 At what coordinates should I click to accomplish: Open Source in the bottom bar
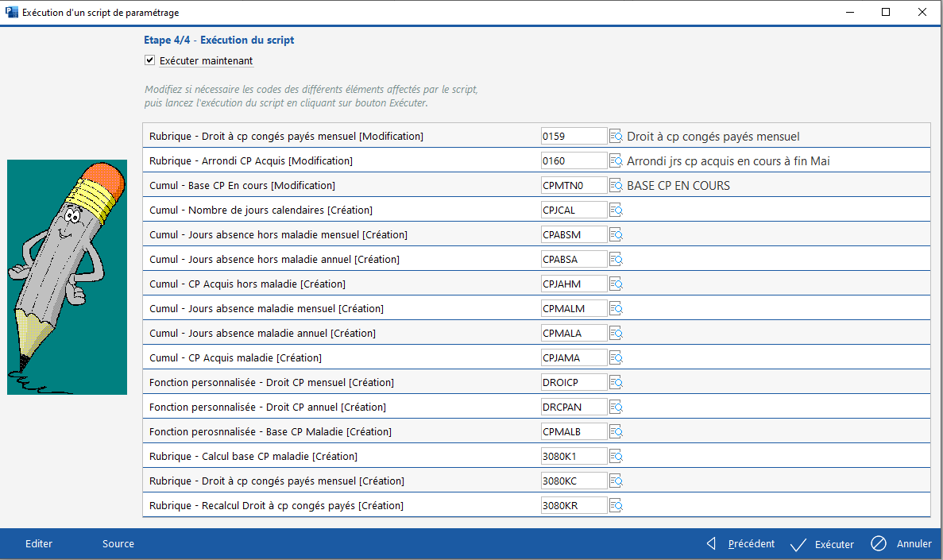coord(118,544)
